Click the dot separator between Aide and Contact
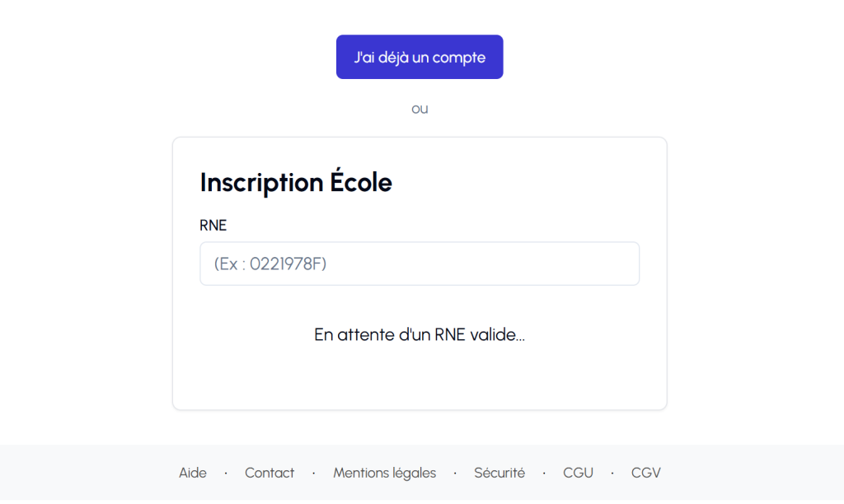The width and height of the screenshot is (844, 504). tap(226, 473)
